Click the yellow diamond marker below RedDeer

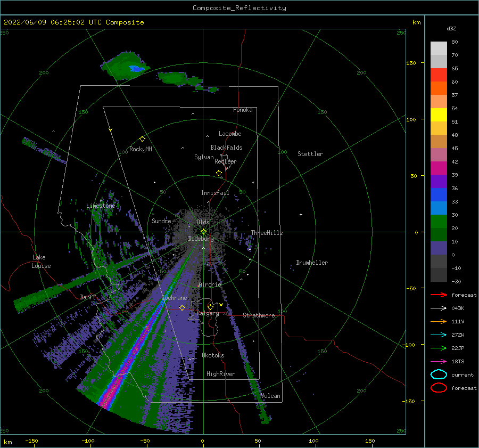[219, 173]
